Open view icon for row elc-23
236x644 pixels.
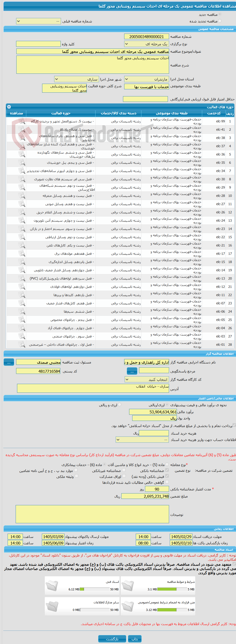click(x=22, y=229)
